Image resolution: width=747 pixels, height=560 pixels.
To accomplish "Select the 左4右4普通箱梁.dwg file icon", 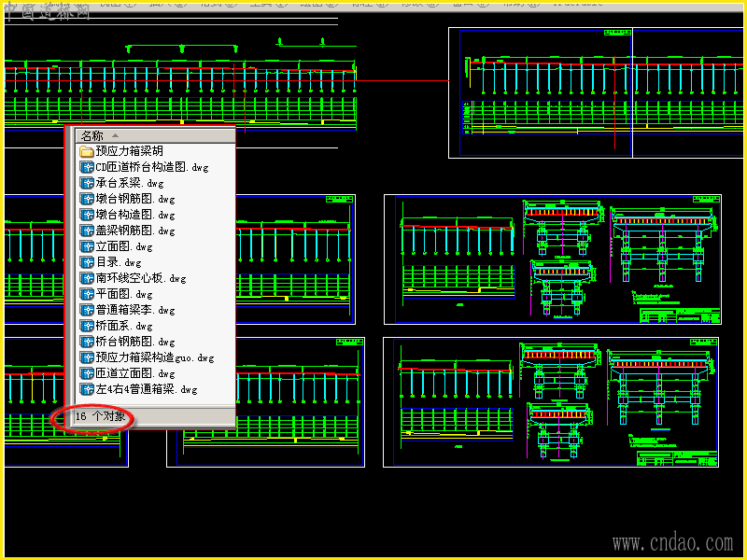I will tap(86, 389).
